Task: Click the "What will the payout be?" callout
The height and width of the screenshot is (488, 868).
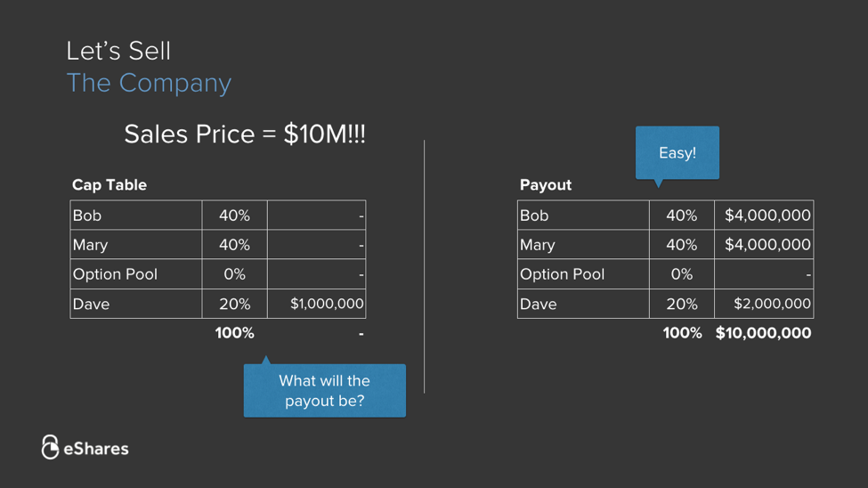Action: 324,390
